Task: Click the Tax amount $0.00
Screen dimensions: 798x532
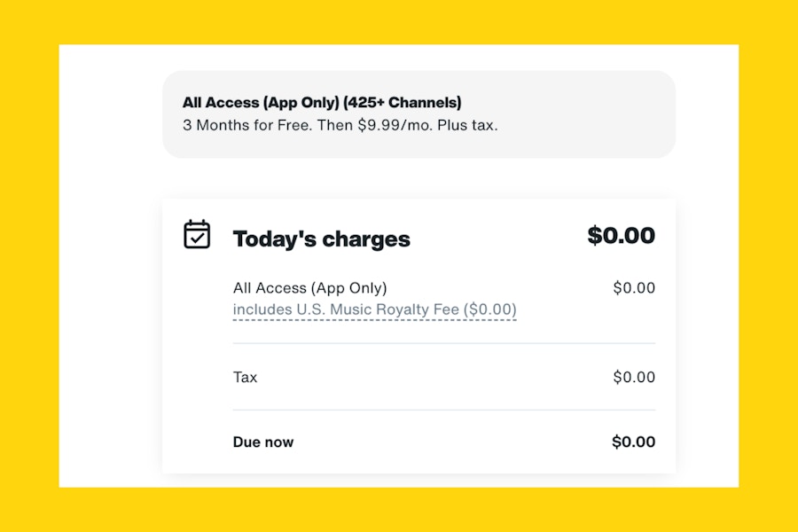Action: click(634, 377)
